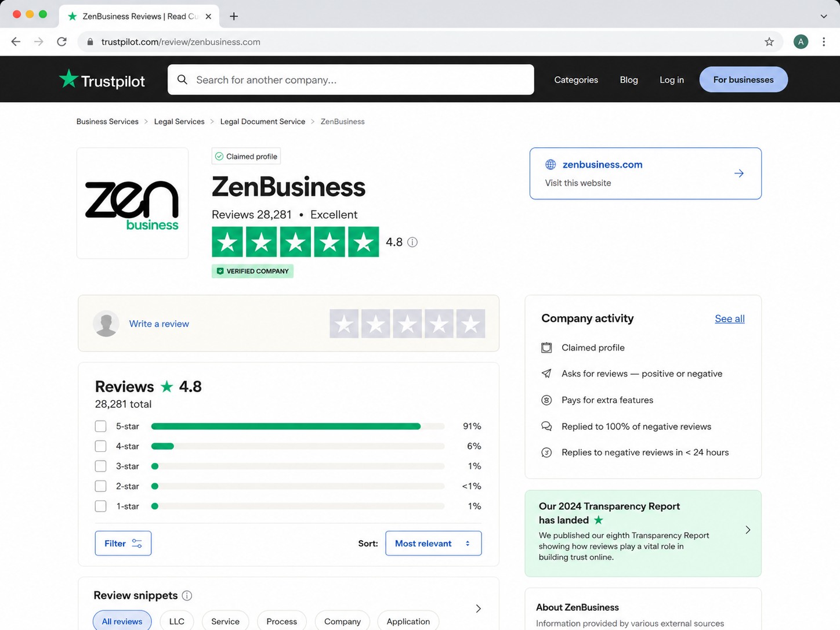Check the 5-star filter checkbox
Image resolution: width=840 pixels, height=630 pixels.
[100, 426]
